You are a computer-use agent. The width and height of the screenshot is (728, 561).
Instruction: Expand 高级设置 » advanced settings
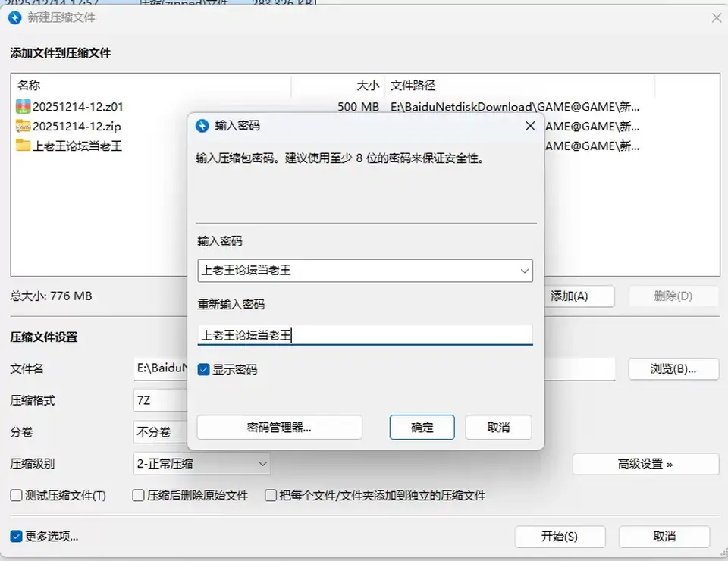(645, 464)
